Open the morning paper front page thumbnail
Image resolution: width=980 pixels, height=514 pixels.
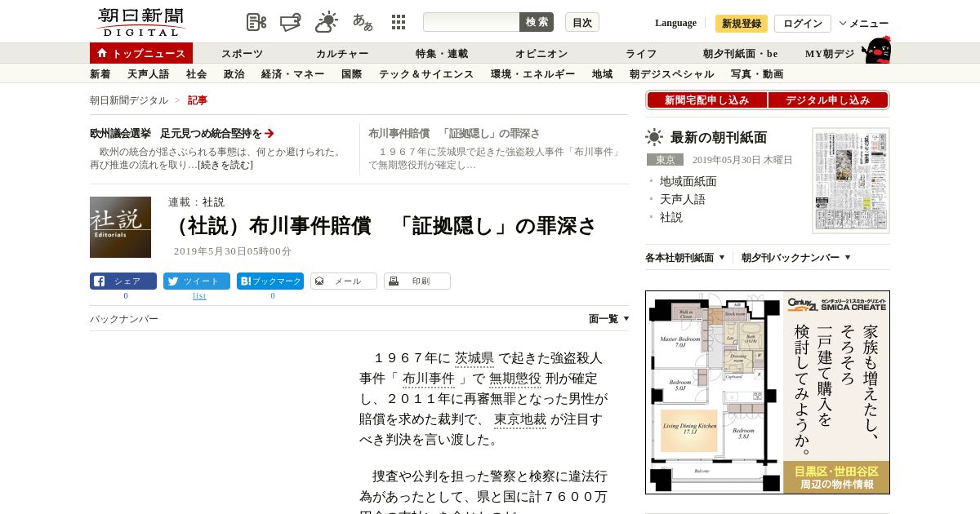tap(851, 180)
